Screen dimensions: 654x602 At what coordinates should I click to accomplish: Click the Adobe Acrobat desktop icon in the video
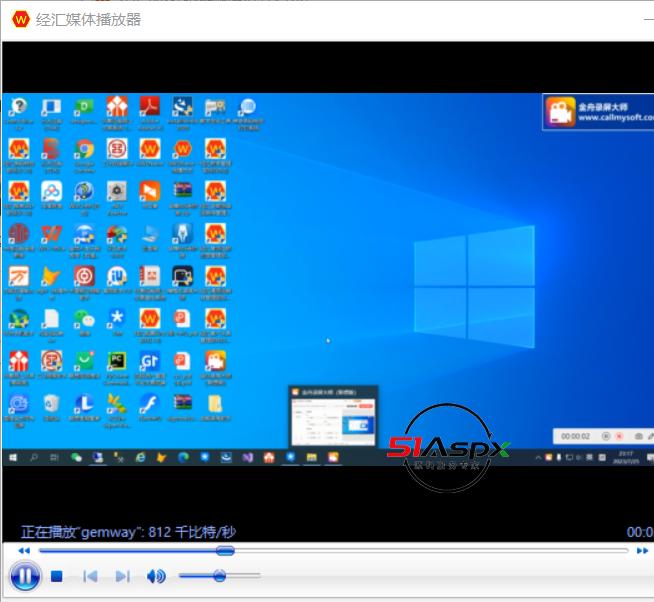pos(150,106)
